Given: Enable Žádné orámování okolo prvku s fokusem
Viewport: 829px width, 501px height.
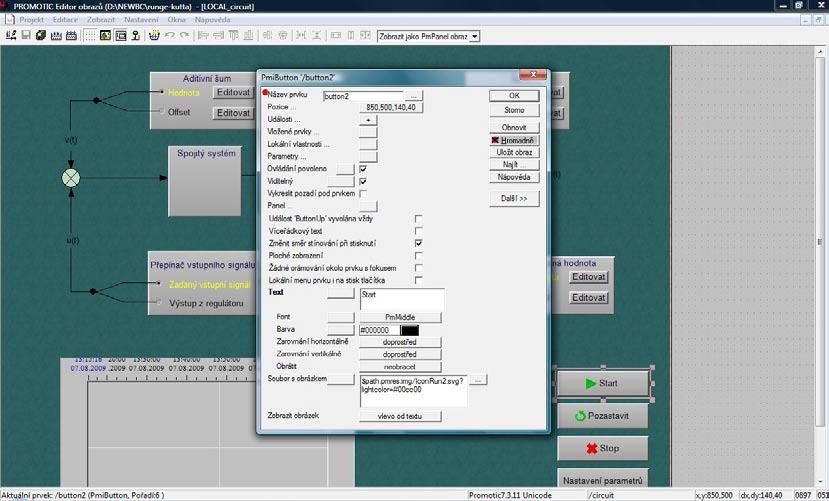Looking at the screenshot, I should coord(418,268).
